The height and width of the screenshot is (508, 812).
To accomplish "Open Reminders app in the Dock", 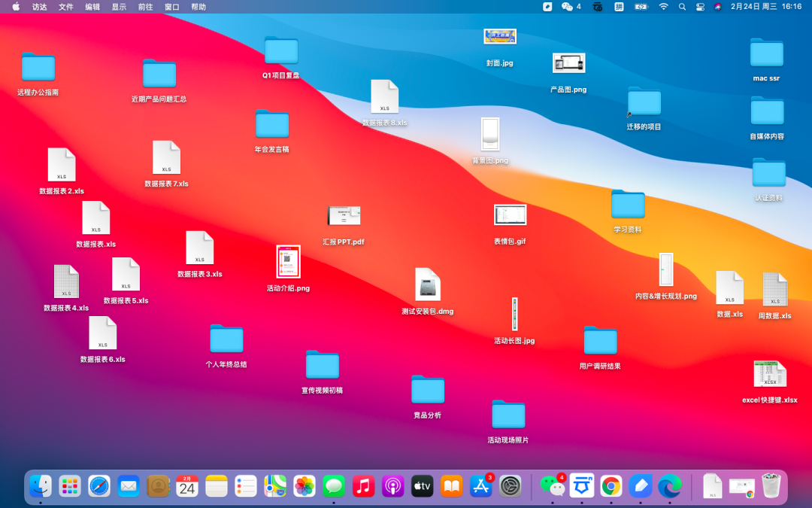I will pyautogui.click(x=246, y=486).
